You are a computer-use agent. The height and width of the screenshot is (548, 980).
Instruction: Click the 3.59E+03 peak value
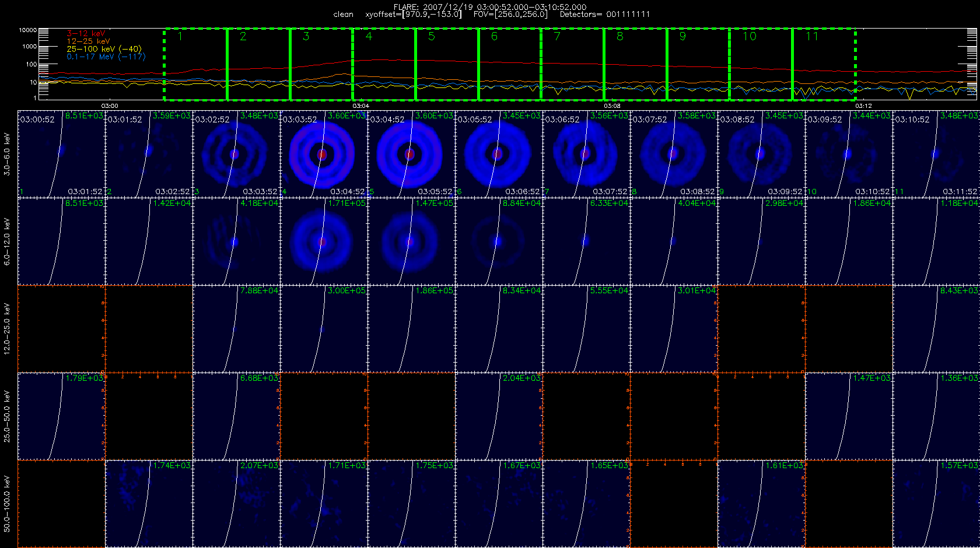tap(171, 116)
